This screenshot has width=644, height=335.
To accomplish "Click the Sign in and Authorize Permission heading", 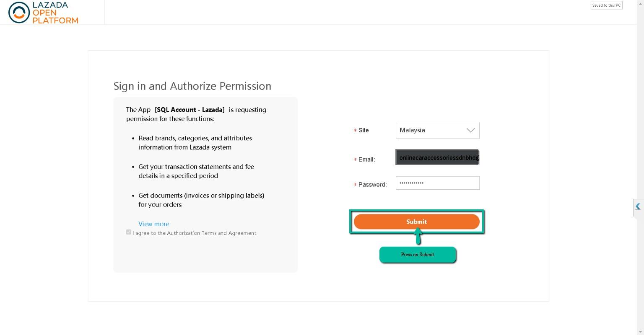I will tap(192, 86).
